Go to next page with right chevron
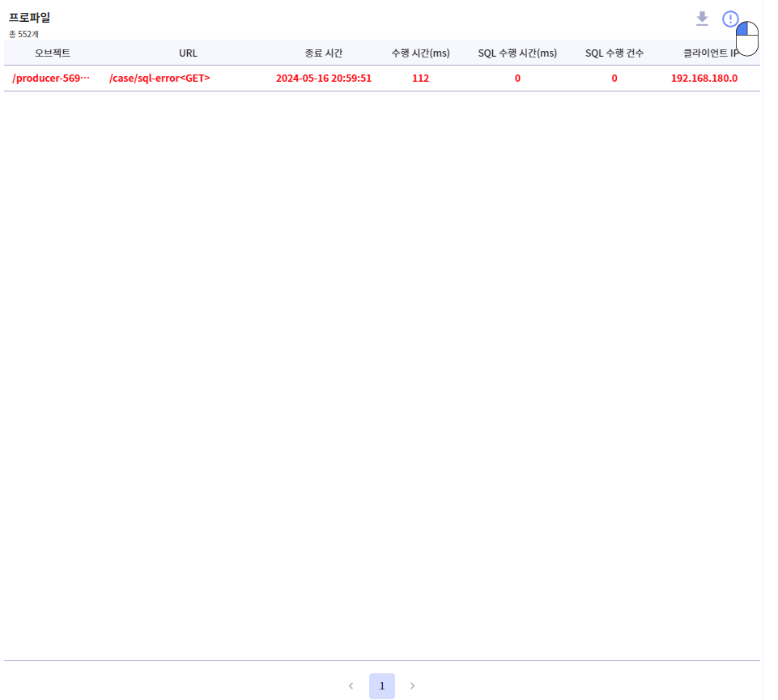778x700 pixels. (412, 685)
